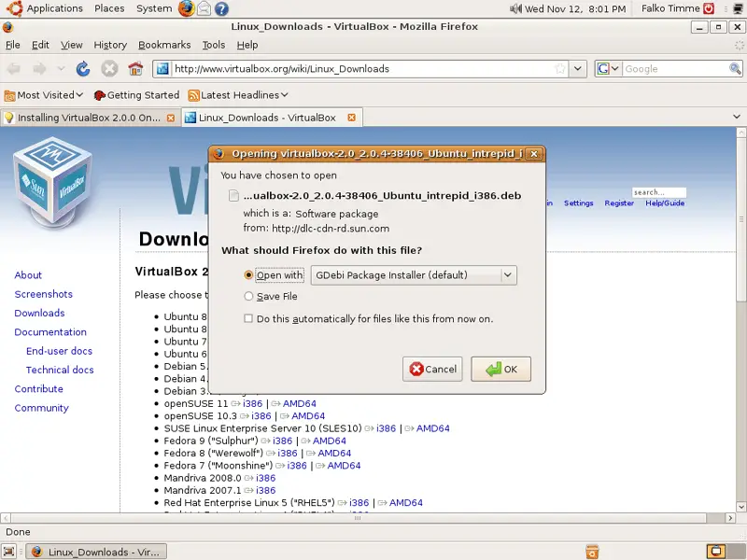The image size is (747, 560).
Task: Open the Help icon in top panel
Action: coord(221,8)
